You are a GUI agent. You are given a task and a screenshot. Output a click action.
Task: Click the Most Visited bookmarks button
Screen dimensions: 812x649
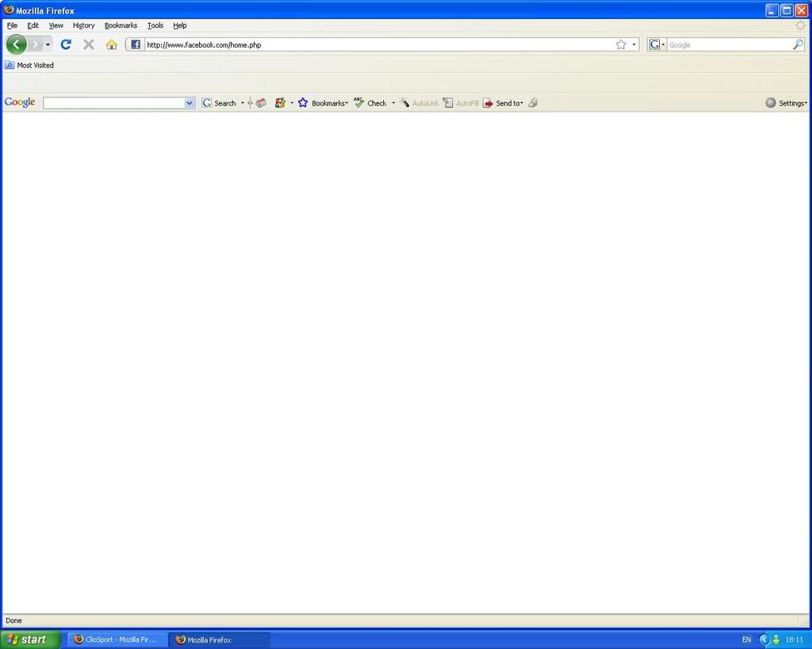click(29, 65)
